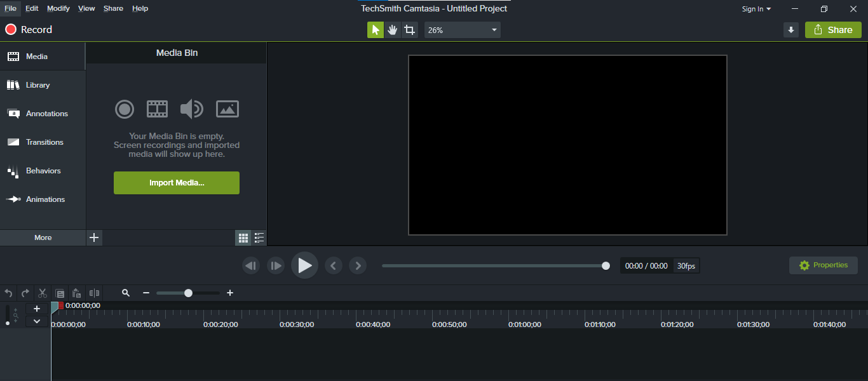Click the playback scrubber slider handle
Image resolution: width=868 pixels, height=381 pixels.
606,265
